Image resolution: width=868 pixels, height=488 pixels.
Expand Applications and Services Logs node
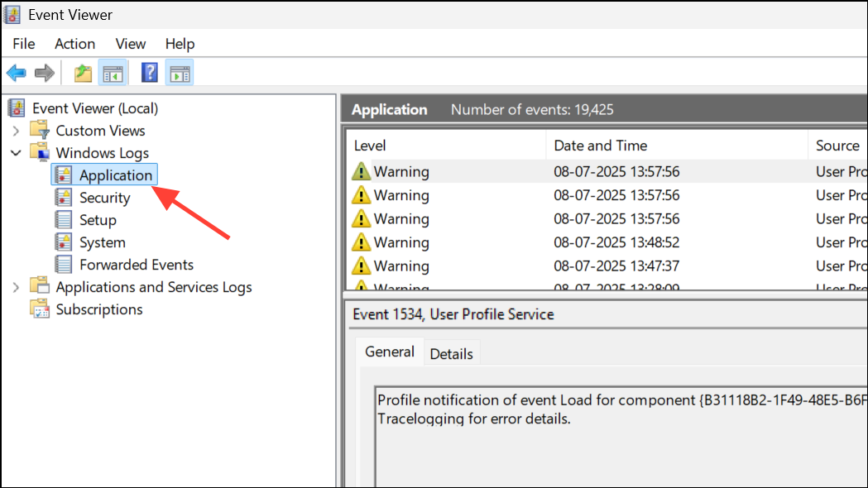[x=16, y=287]
